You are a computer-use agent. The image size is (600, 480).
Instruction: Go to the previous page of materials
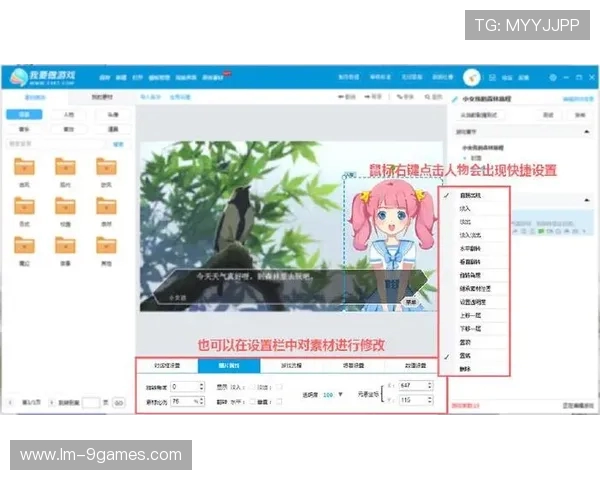[10, 402]
